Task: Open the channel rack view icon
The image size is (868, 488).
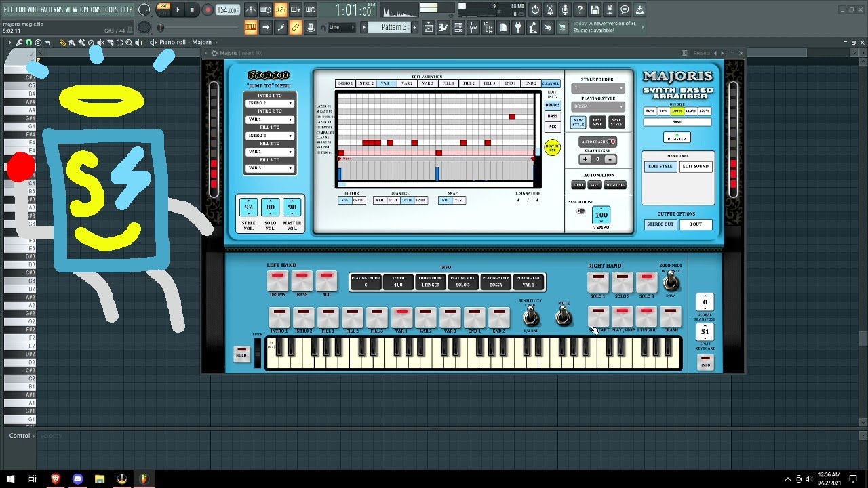Action: point(458,27)
